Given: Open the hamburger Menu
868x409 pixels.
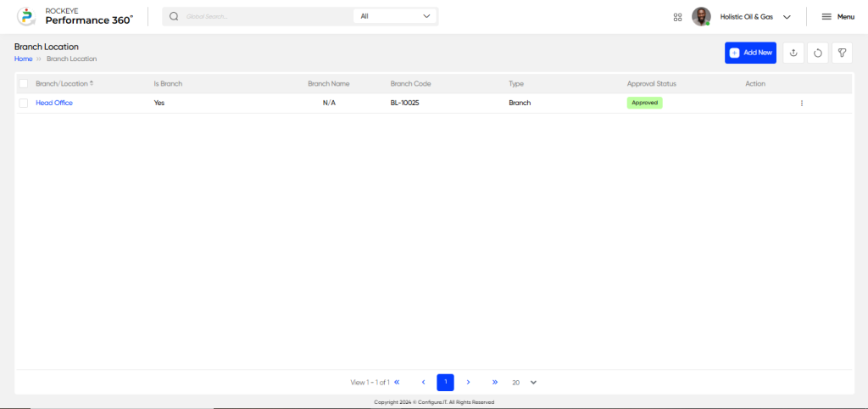Looking at the screenshot, I should coord(837,17).
